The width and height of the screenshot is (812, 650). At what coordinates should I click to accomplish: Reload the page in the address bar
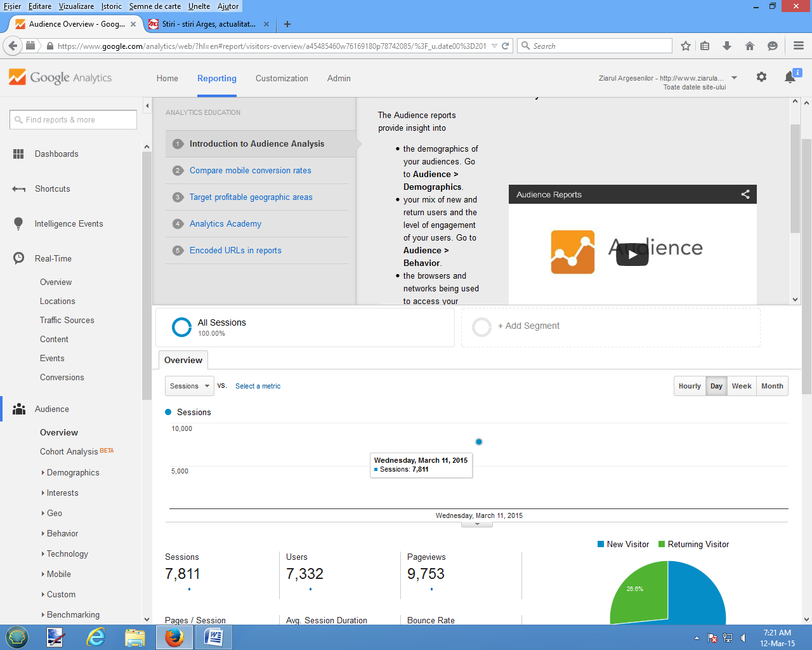click(505, 46)
